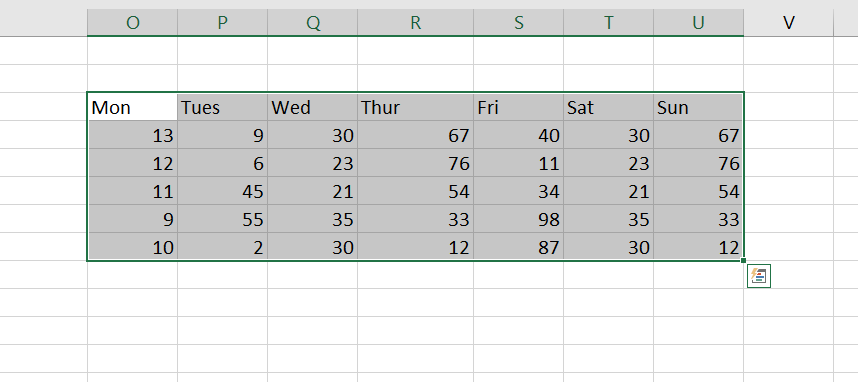The image size is (858, 382).
Task: Click the Sun header cell
Action: tap(698, 107)
